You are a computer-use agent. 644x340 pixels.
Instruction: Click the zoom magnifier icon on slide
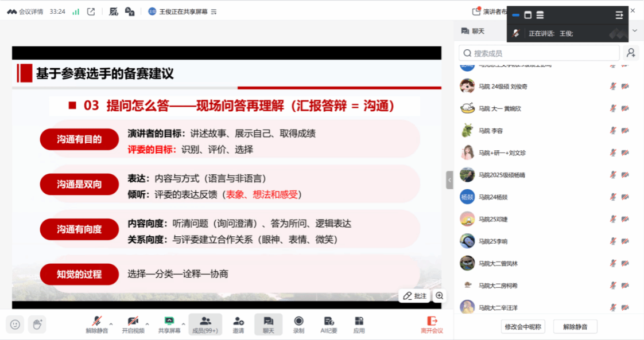[439, 296]
